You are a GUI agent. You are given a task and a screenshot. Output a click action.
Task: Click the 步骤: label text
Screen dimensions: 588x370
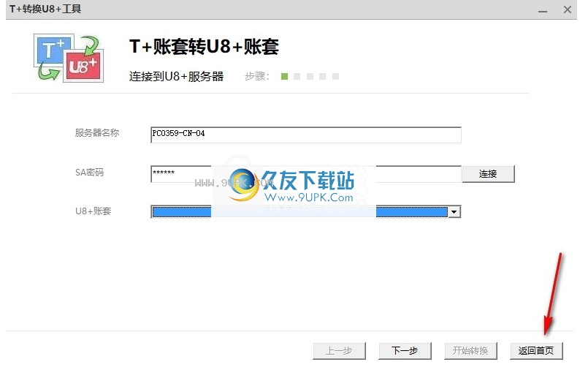pyautogui.click(x=257, y=77)
